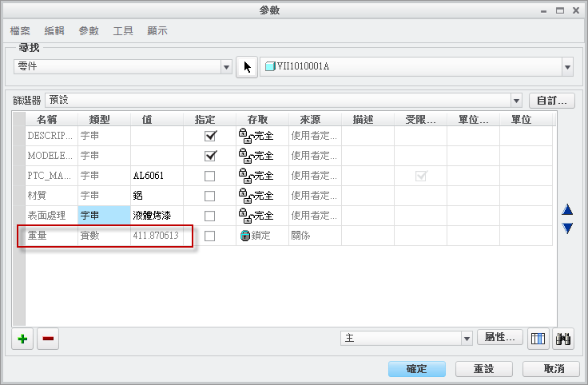Click the arrow selection pointer icon

coord(248,67)
